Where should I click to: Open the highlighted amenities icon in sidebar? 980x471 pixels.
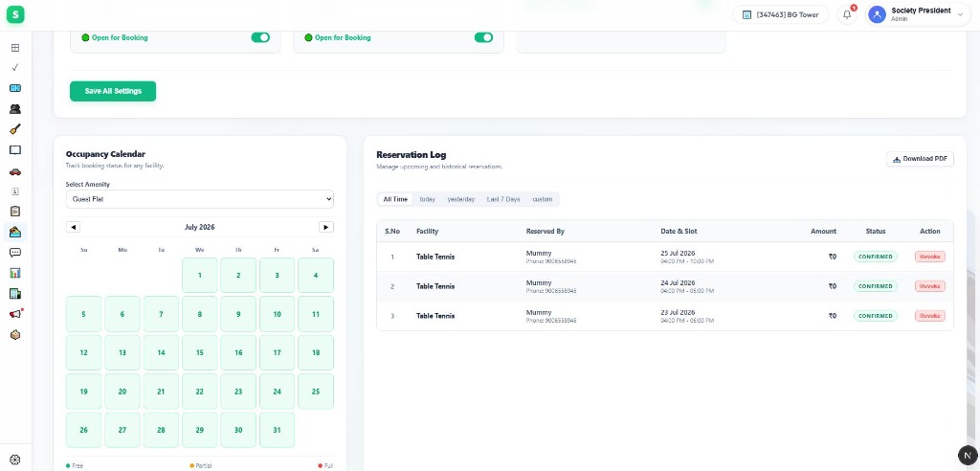(15, 232)
